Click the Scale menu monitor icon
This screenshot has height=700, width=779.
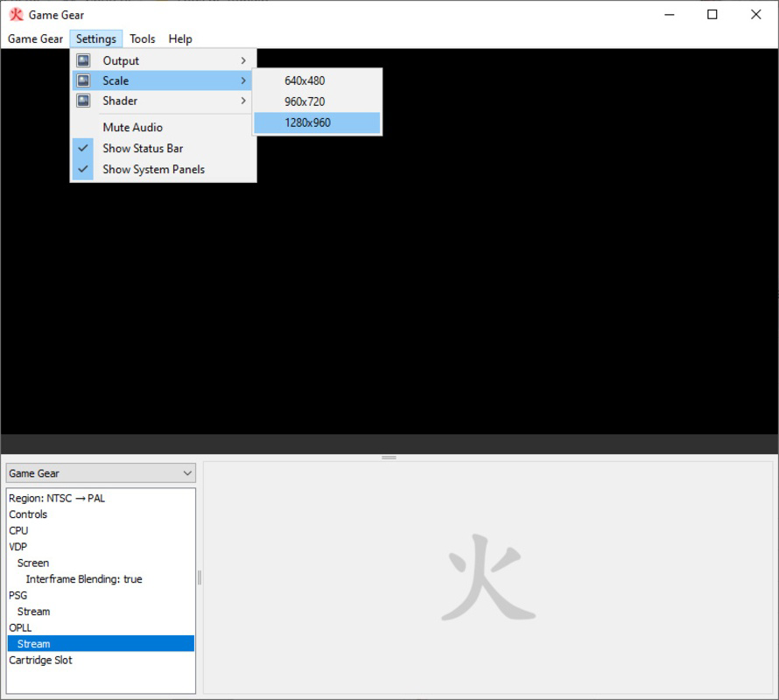click(83, 80)
